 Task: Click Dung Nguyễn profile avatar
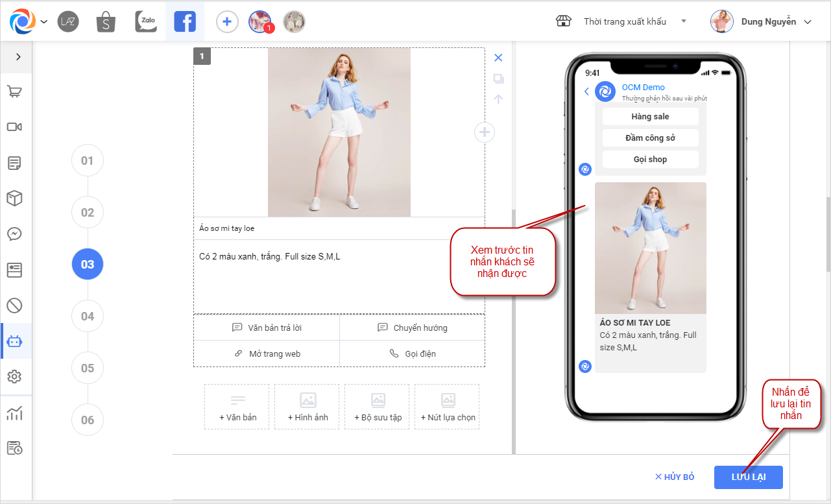[722, 21]
